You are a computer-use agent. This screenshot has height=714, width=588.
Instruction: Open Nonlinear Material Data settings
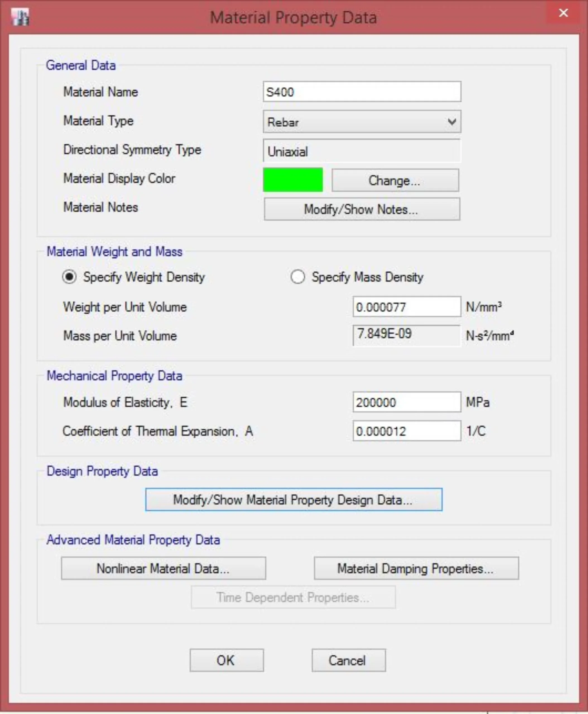[163, 568]
